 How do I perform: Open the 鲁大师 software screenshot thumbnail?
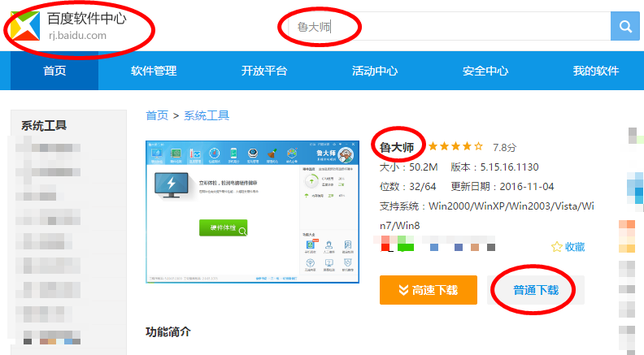[253, 212]
